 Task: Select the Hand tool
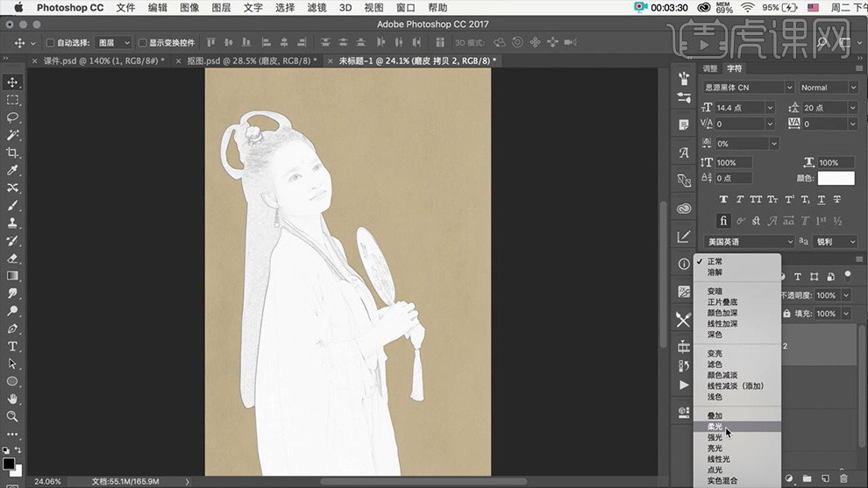coord(12,399)
